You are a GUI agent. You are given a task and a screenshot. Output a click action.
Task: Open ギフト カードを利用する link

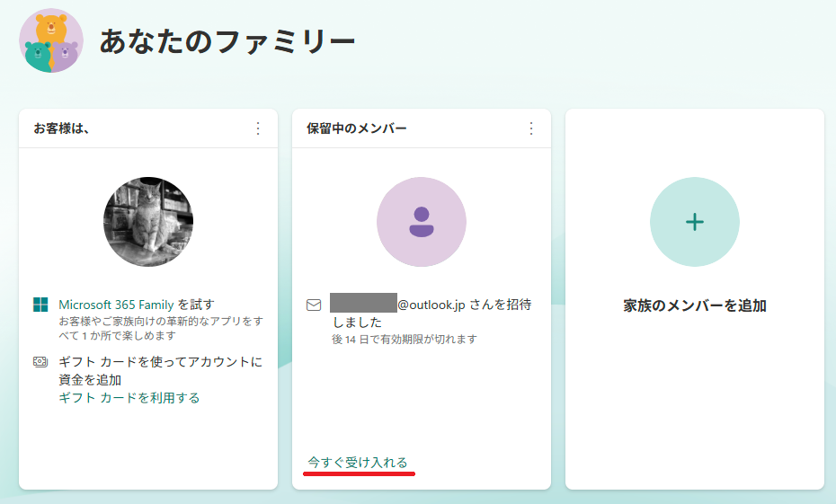pos(129,398)
